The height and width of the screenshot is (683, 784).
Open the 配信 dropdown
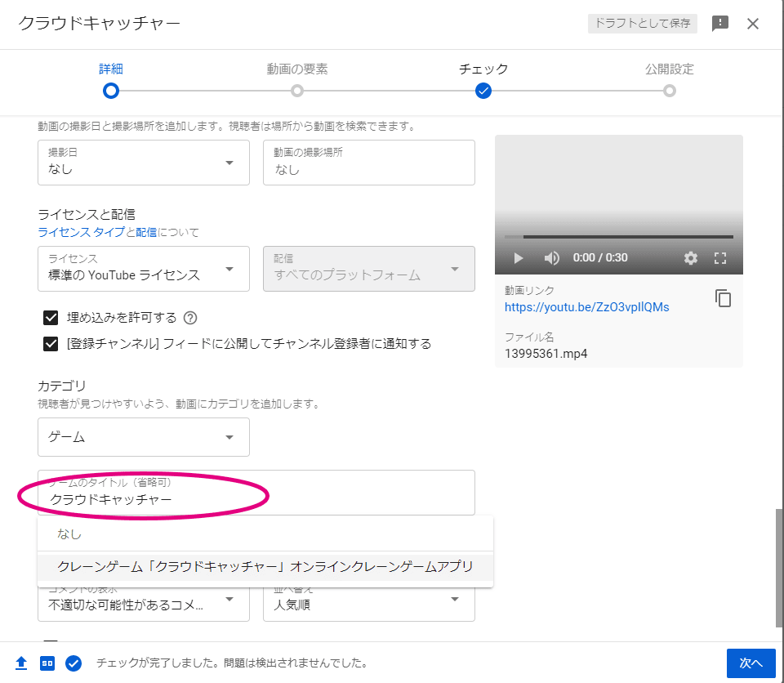click(x=369, y=269)
